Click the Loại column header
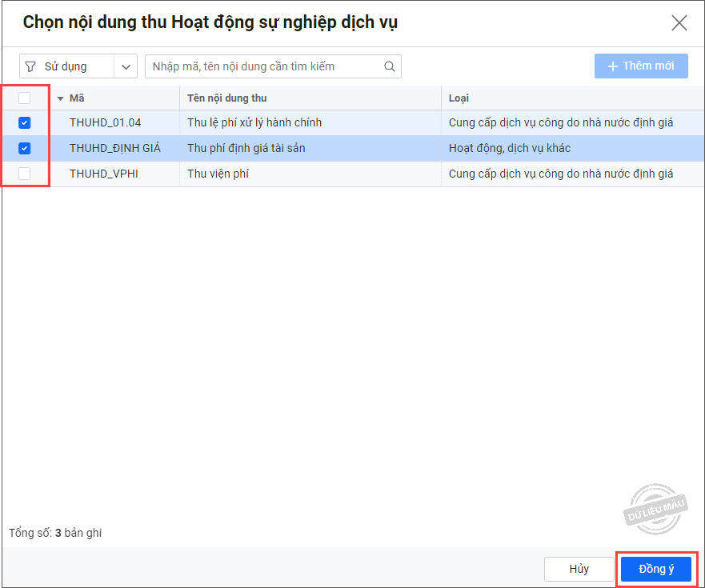The image size is (705, 588). (x=459, y=98)
